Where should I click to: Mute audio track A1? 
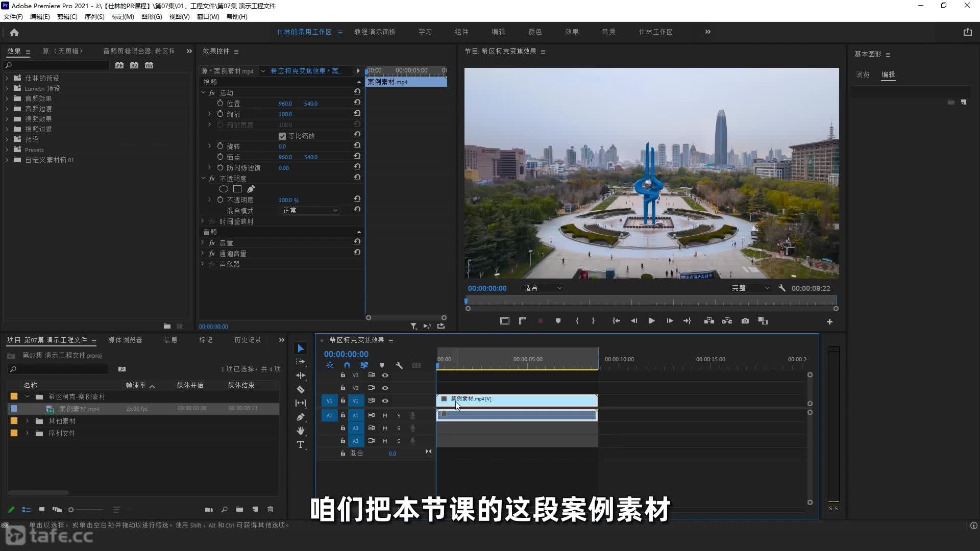coord(385,415)
